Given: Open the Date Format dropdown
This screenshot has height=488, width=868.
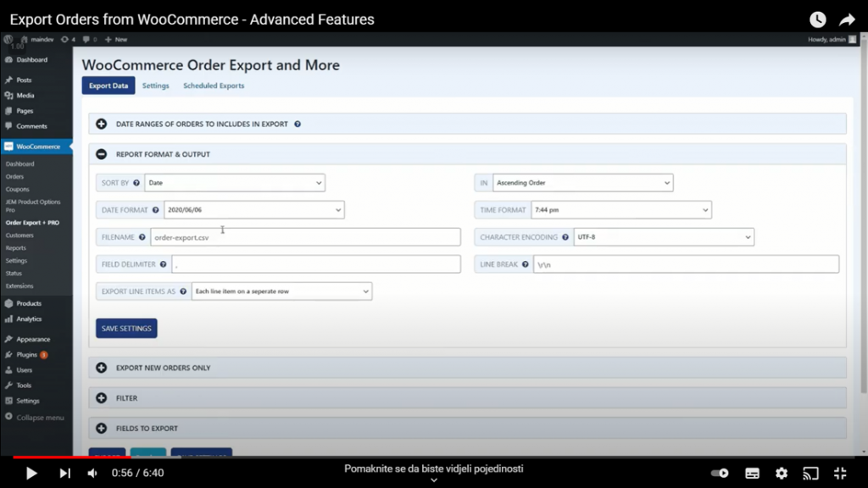Looking at the screenshot, I should [254, 210].
